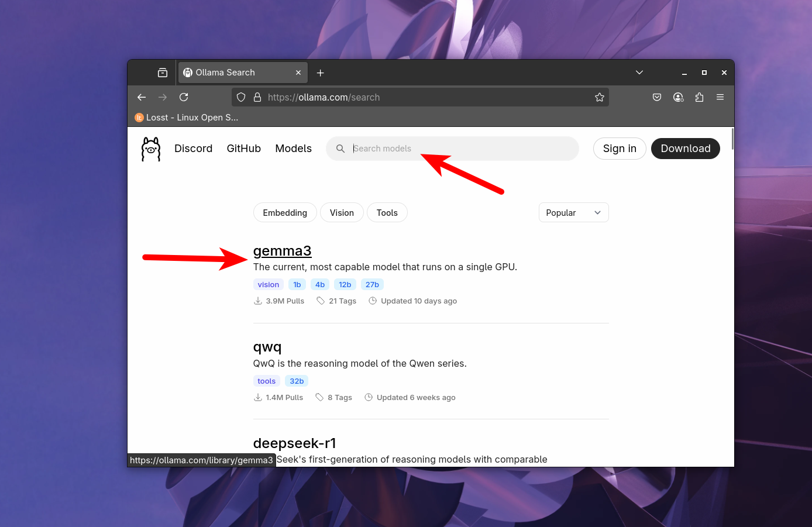This screenshot has width=812, height=527.
Task: Focus the Search models input field
Action: 456,149
